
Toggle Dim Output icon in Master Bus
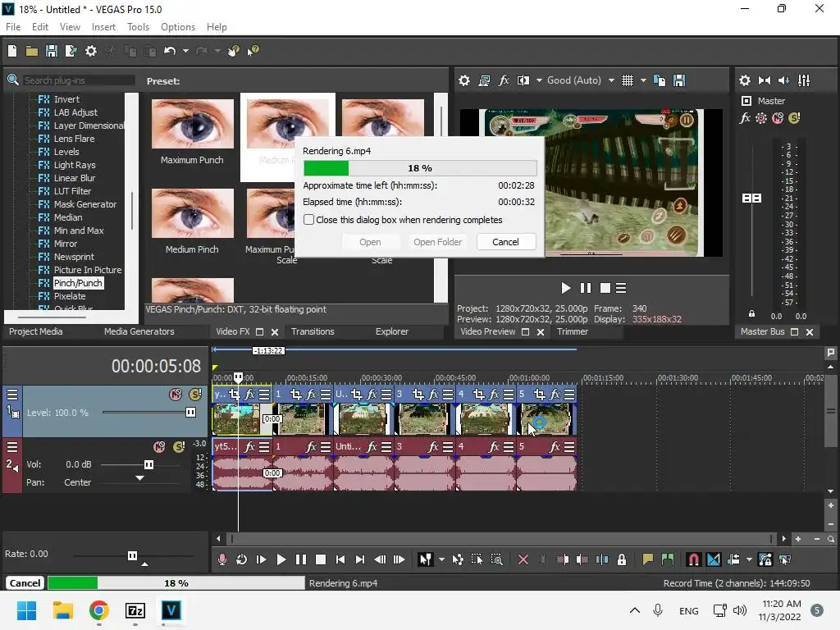pos(783,80)
